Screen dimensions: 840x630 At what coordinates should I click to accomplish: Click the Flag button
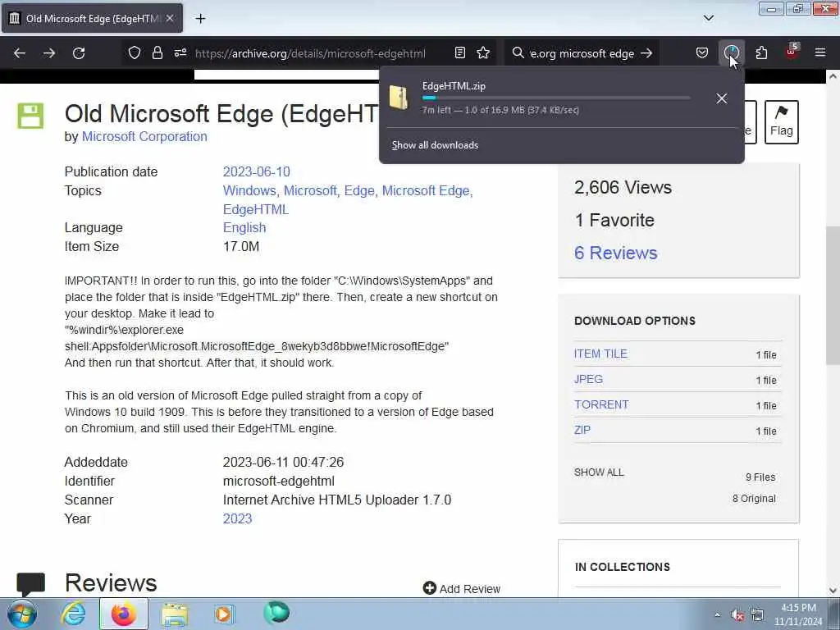[x=781, y=122]
